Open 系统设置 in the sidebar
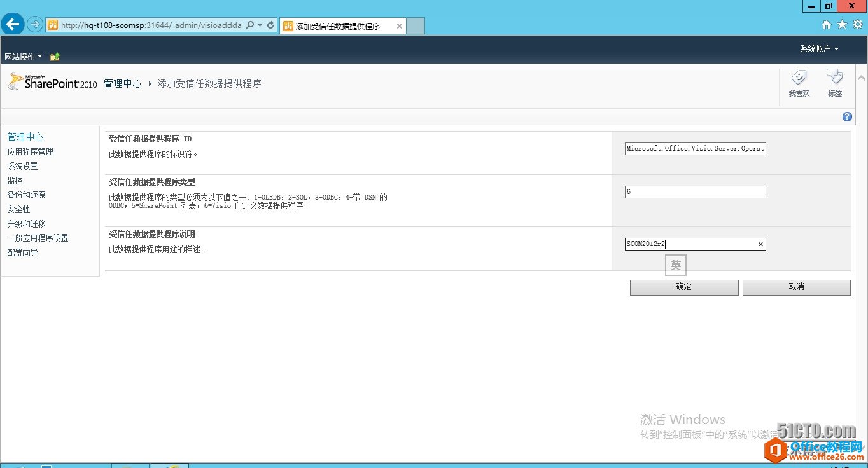868x468 pixels. click(x=23, y=166)
